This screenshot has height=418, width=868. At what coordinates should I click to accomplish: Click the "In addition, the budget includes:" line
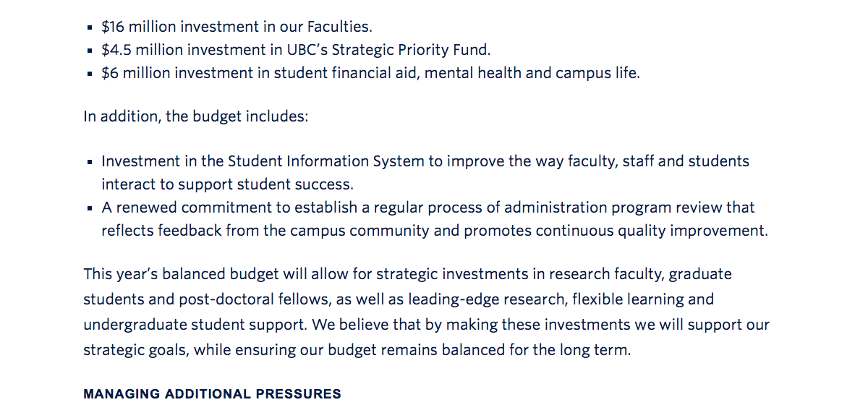point(196,116)
